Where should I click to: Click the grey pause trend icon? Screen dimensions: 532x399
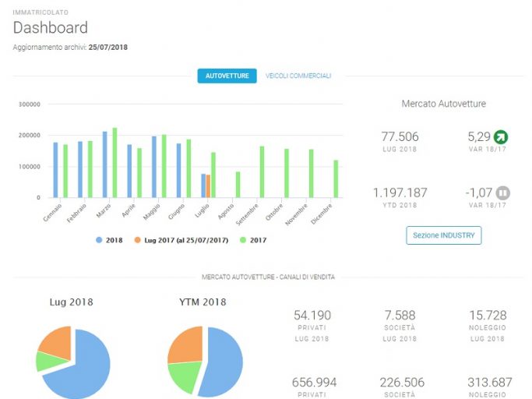click(503, 193)
